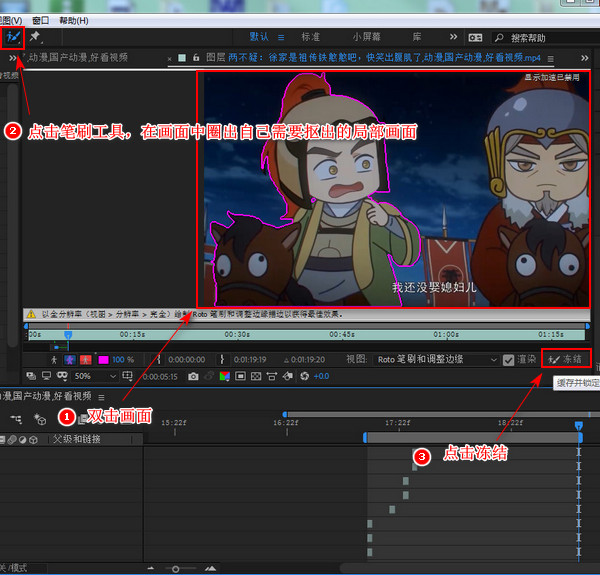Screen dimensions: 600x575
Task: Switch to the 默认 workspace
Action: pos(259,37)
